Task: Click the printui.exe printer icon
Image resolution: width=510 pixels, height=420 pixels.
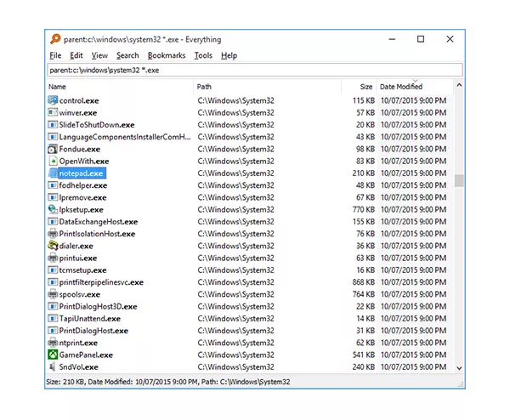Action: click(53, 258)
